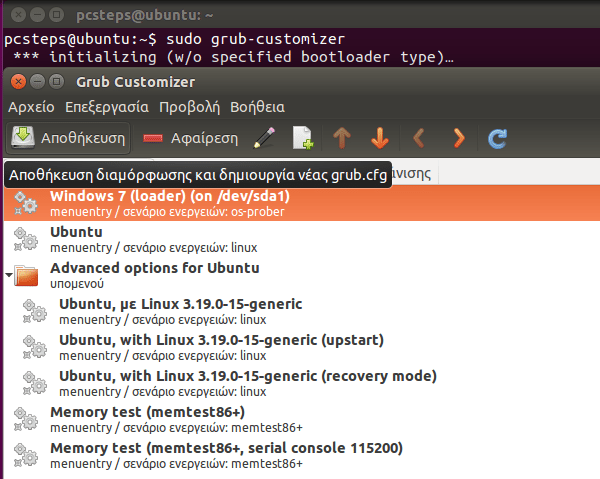600x479 pixels.
Task: Open the Προβολή menu
Action: [189, 106]
